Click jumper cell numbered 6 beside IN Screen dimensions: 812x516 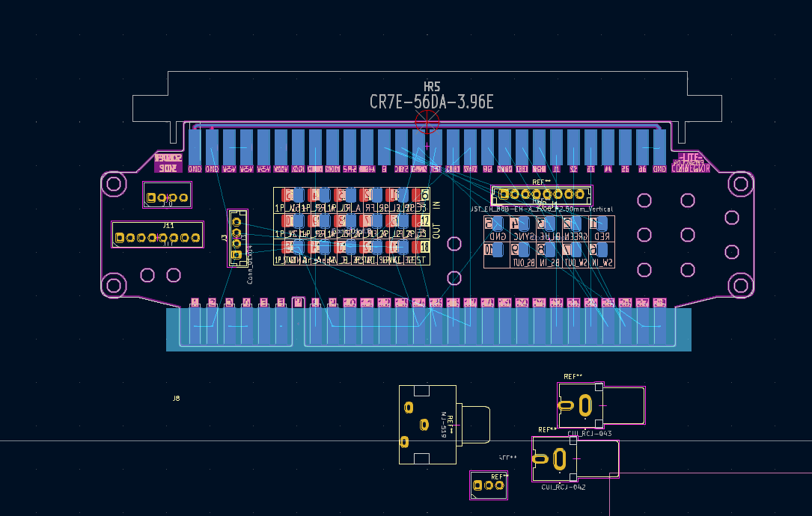[x=424, y=195]
